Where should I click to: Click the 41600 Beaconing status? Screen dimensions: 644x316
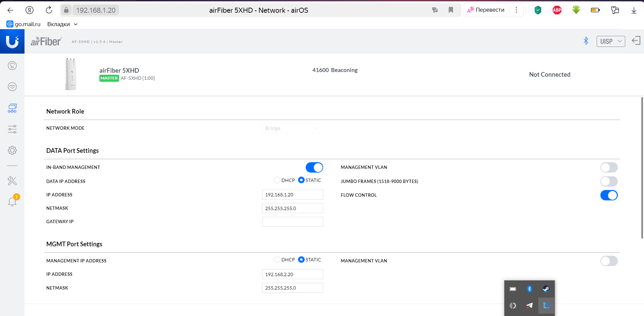335,70
